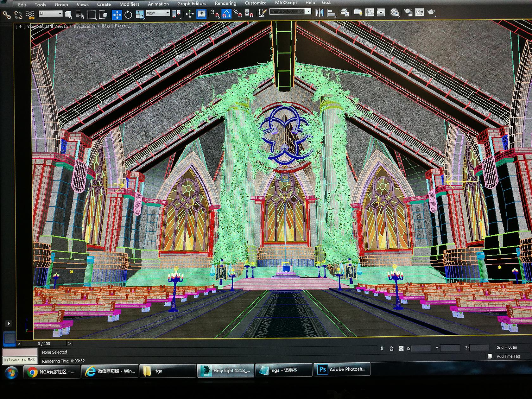Viewport: 532px width, 399px height.
Task: Open the Rendering menu
Action: tap(225, 3)
